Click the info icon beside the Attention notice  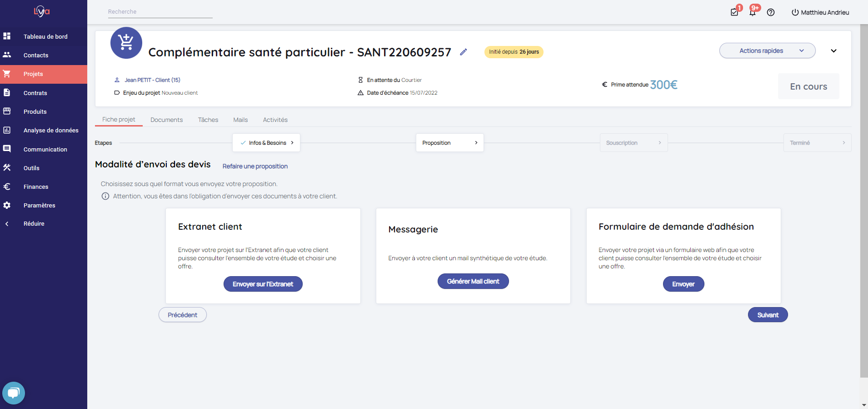(105, 196)
